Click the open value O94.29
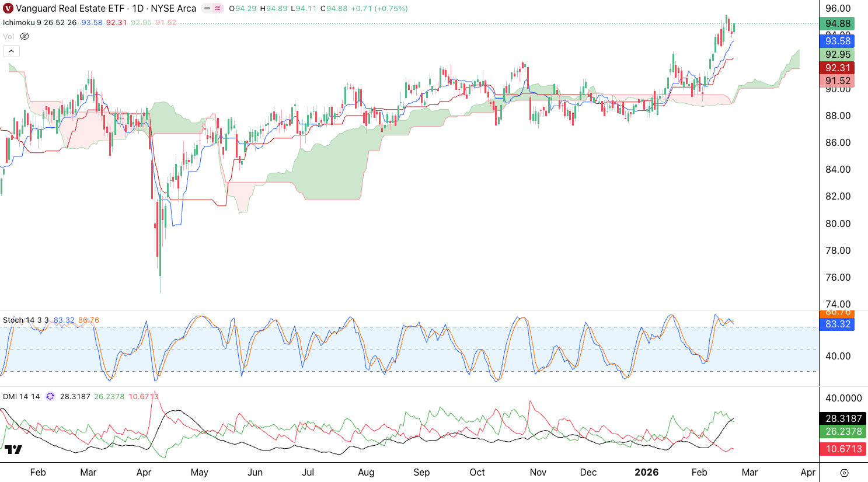 [x=243, y=9]
